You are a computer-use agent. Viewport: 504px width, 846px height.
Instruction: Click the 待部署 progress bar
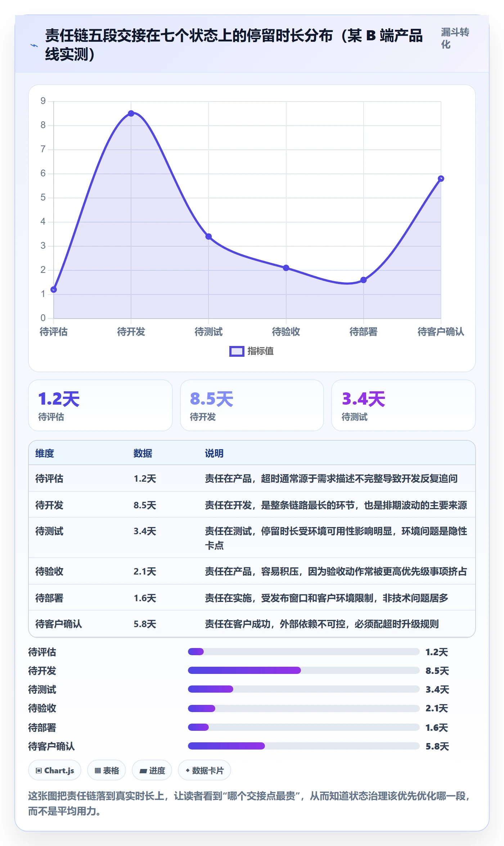pyautogui.click(x=303, y=727)
